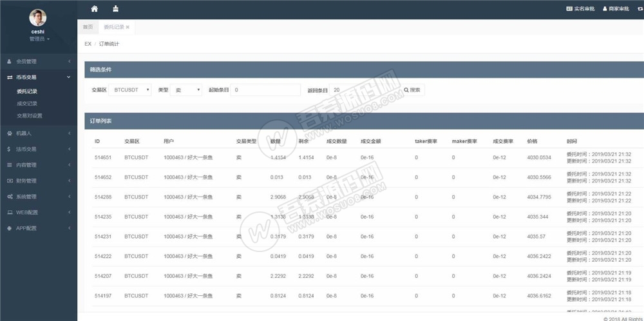Click the gears icon of 系统管理
This screenshot has height=321, width=644.
[10, 197]
